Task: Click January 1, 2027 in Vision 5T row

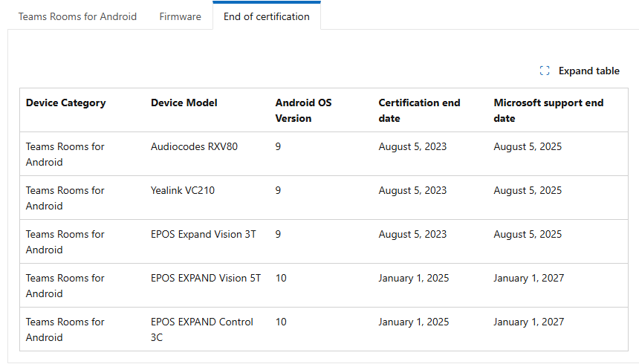Action: pos(529,278)
